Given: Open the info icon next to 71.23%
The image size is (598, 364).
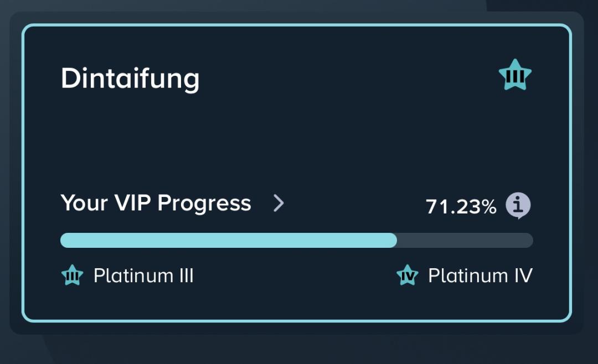Looking at the screenshot, I should pos(518,206).
